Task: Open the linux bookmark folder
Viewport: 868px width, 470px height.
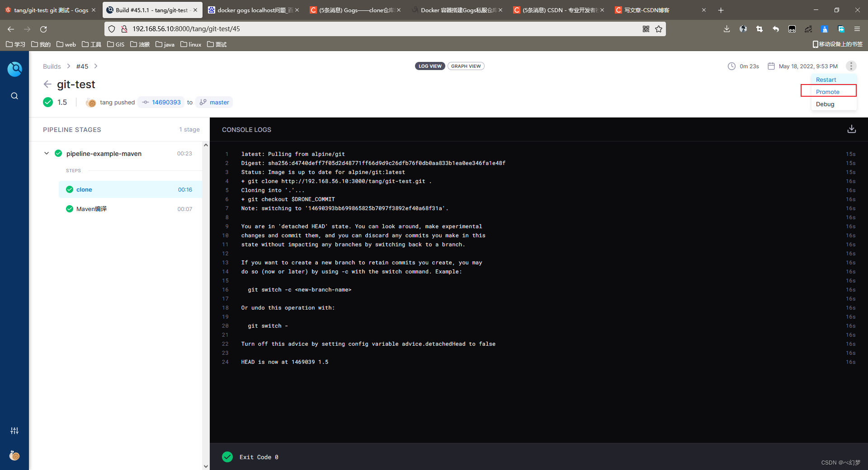Action: [191, 44]
